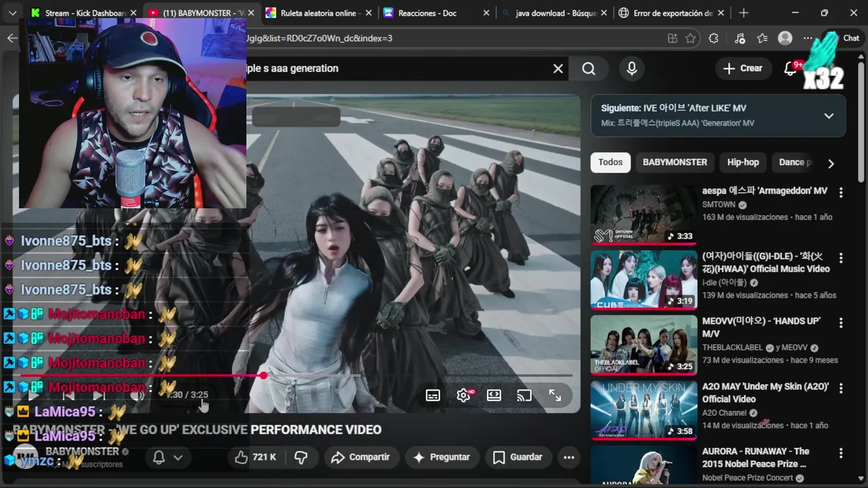Toggle the channel notification bell under the video
Image resolution: width=868 pixels, height=488 pixels.
[x=167, y=457]
